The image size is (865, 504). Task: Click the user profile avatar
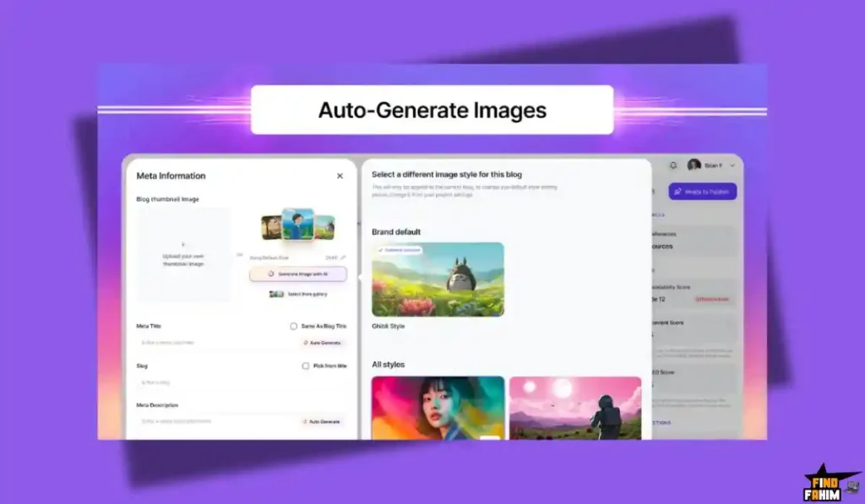[694, 165]
